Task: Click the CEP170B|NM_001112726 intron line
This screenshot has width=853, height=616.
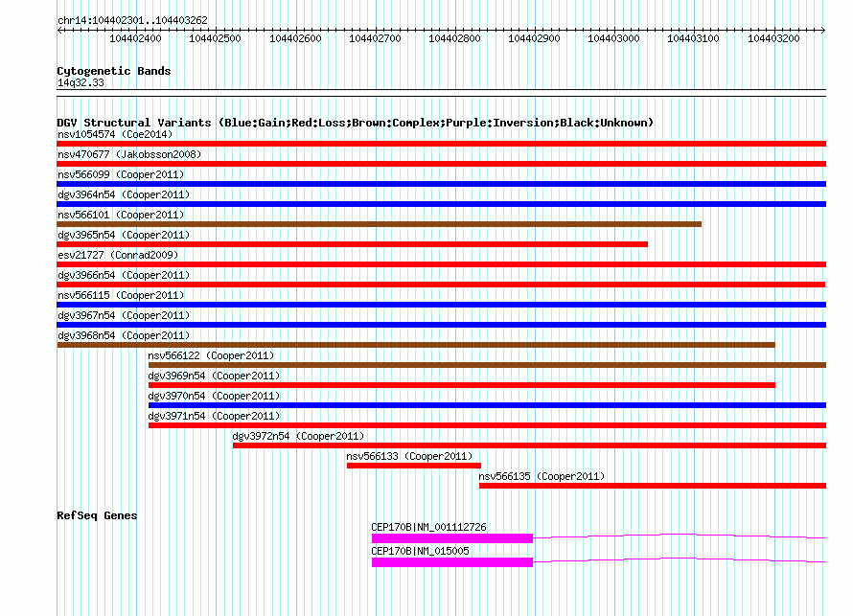Action: pyautogui.click(x=679, y=536)
